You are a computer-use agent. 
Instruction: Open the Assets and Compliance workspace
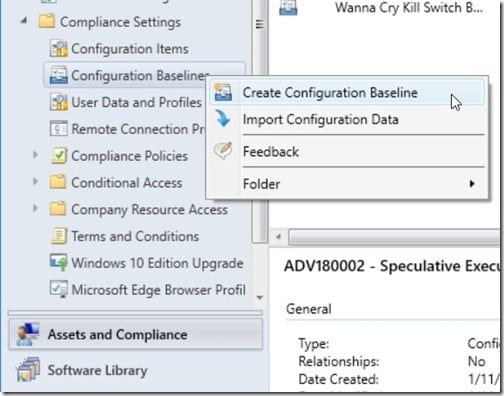pos(136,334)
